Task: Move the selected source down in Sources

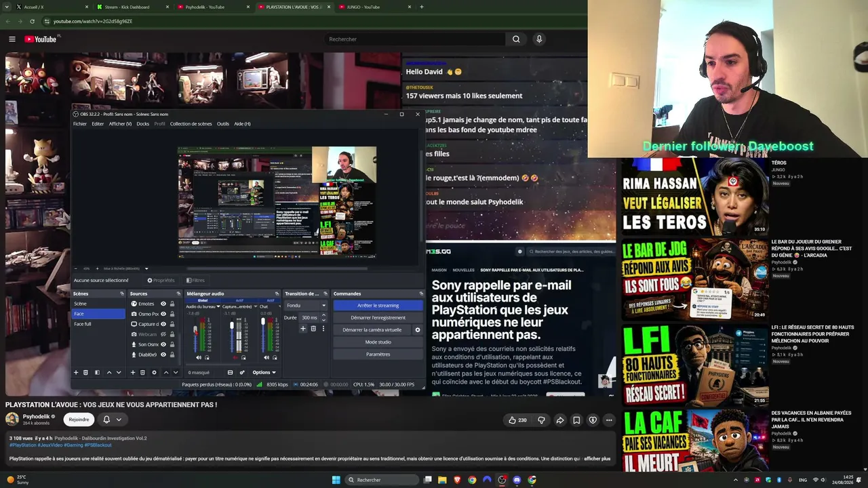Action: point(176,372)
